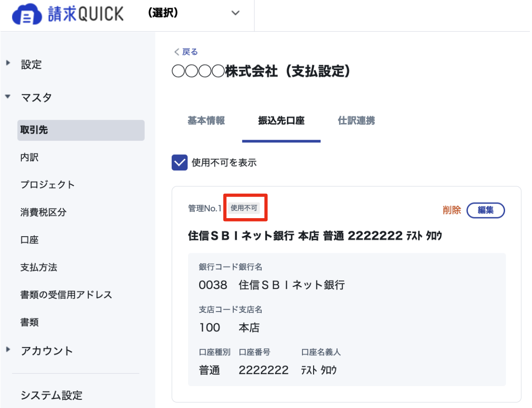Open the （選択） dropdown chevron
The image size is (532, 408).
[x=236, y=13]
